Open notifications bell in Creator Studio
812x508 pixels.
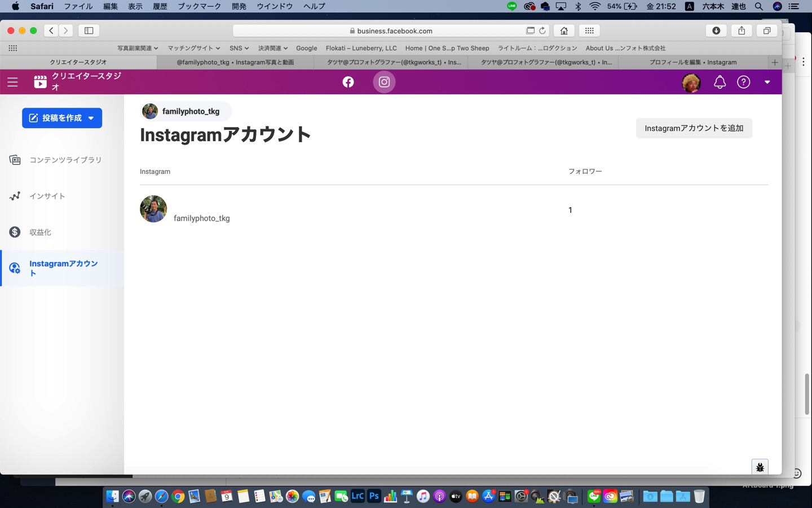click(x=720, y=82)
